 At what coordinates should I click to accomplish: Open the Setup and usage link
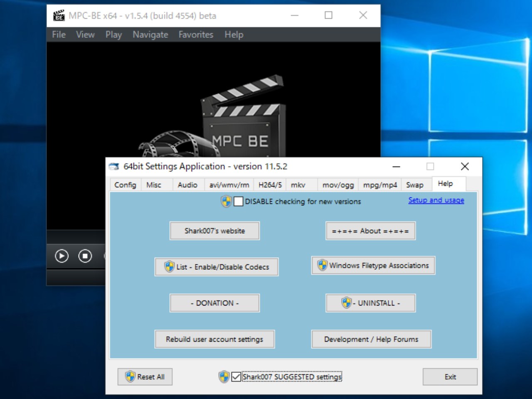click(x=436, y=200)
